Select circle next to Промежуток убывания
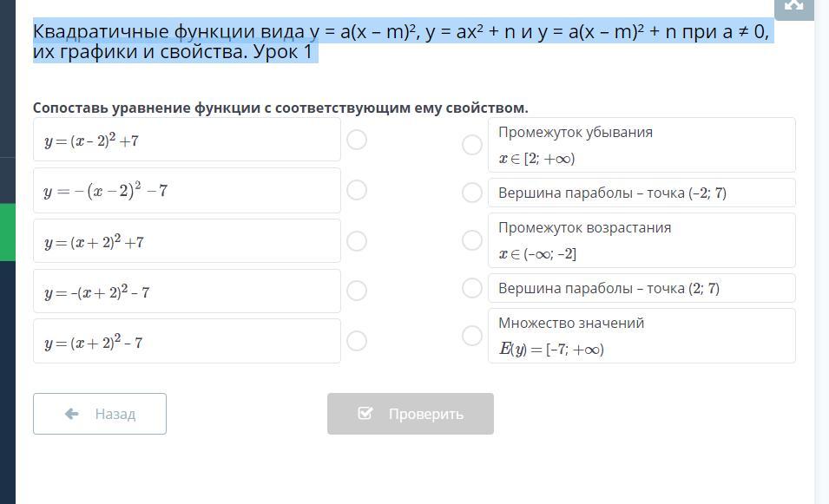This screenshot has width=829, height=504. [x=472, y=145]
